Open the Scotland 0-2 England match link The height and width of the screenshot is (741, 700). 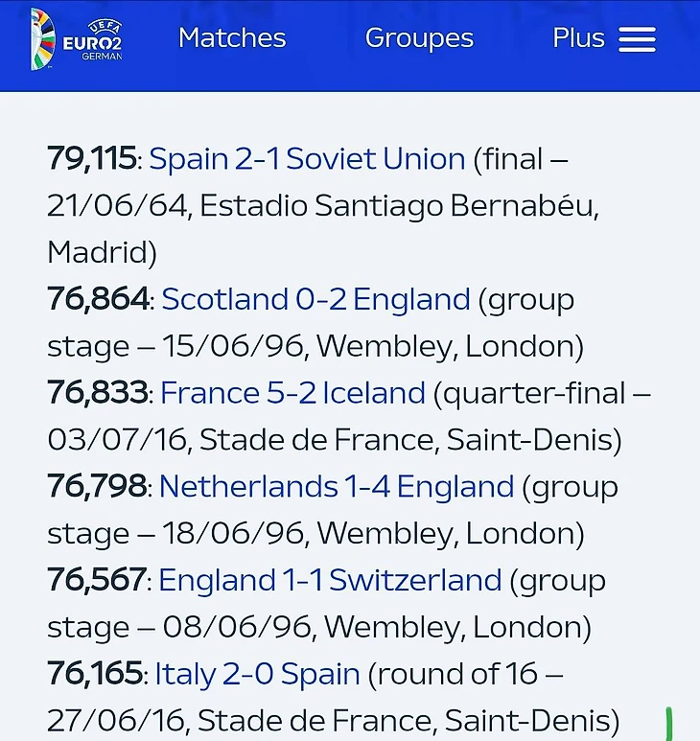(315, 299)
